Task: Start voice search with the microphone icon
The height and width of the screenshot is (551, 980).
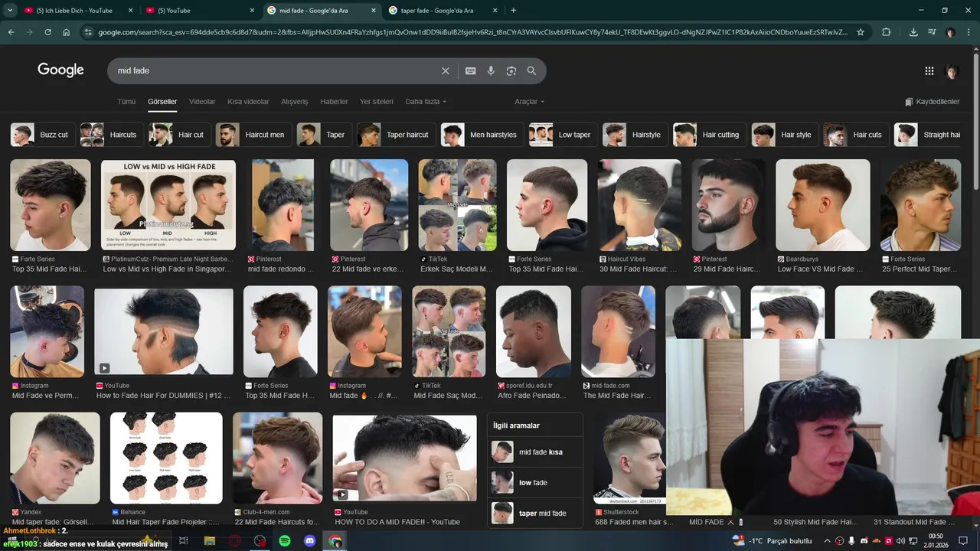Action: coord(491,70)
